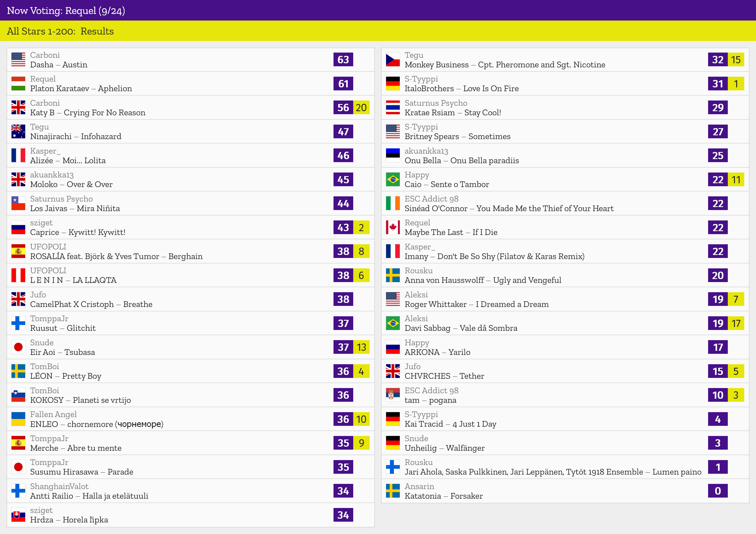The height and width of the screenshot is (534, 756).
Task: Select the 0 score for Katatonia – Forsaker
Action: coord(718,491)
